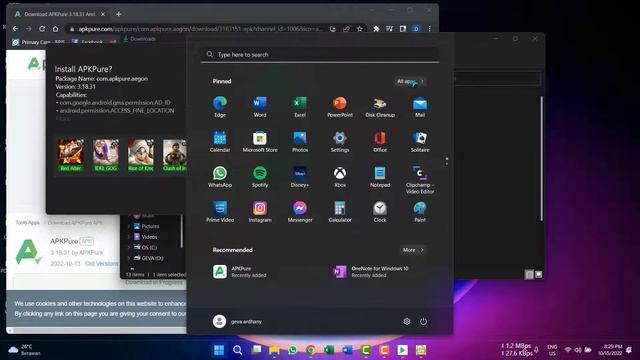The height and width of the screenshot is (360, 640).
Task: Show More recommended items
Action: (413, 250)
